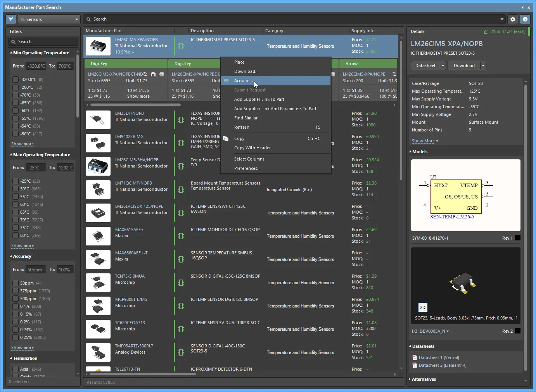Click the symbol icon for LM94022BIMG row
Image resolution: width=536 pixels, height=392 pixels.
point(181,143)
